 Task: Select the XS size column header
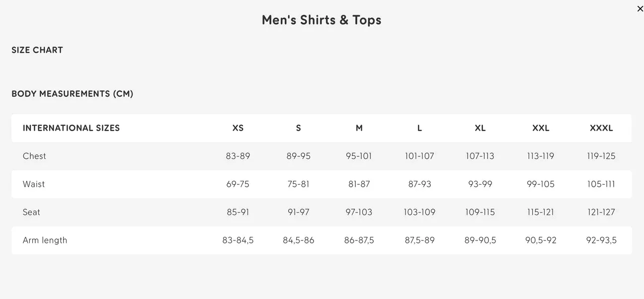pos(238,128)
